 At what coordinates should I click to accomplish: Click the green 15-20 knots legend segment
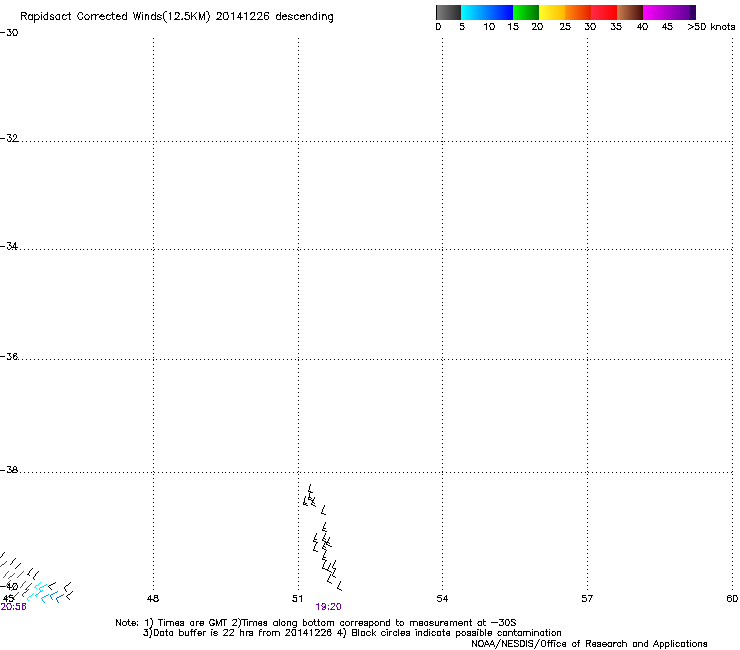[526, 12]
